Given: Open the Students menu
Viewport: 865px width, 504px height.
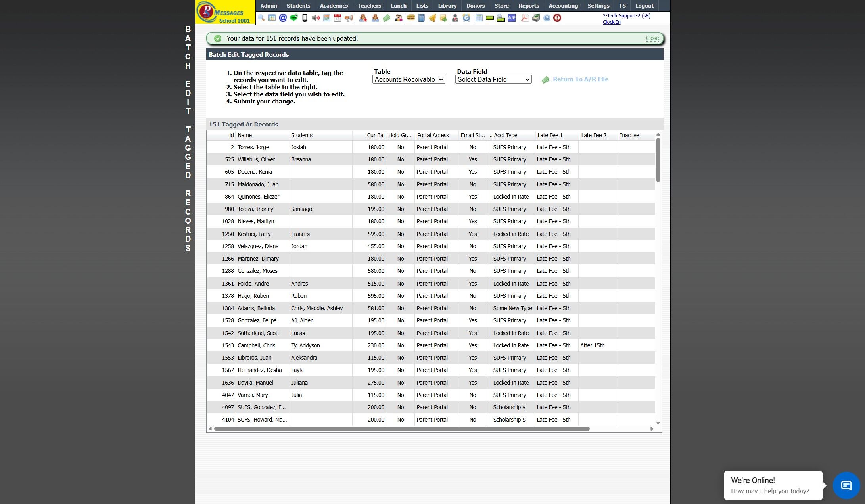Looking at the screenshot, I should click(298, 6).
